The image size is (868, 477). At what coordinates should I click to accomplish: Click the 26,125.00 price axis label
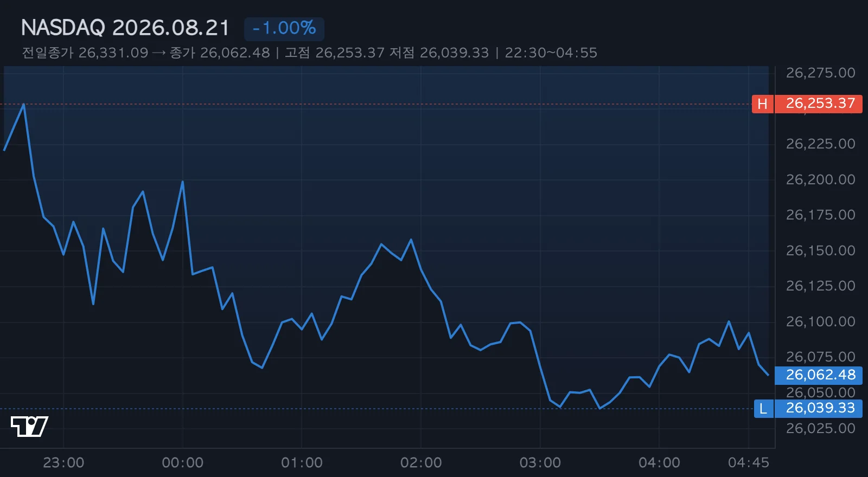(820, 286)
